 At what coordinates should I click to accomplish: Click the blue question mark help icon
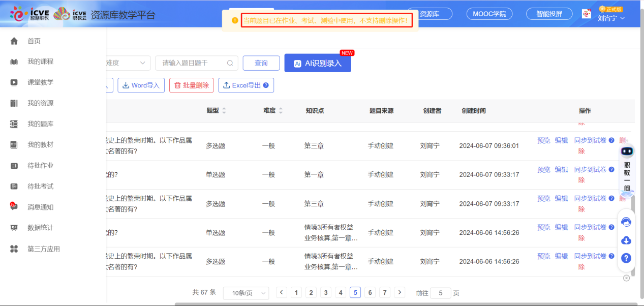(626, 258)
